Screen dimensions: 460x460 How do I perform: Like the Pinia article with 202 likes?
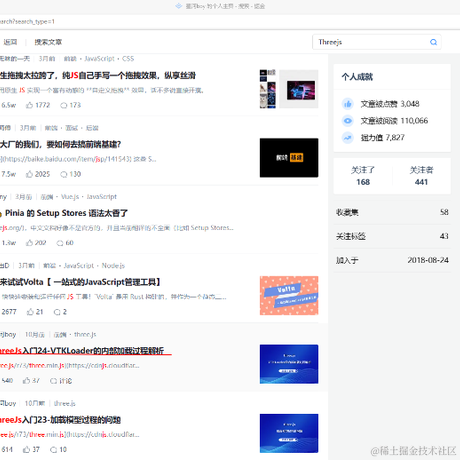coord(29,243)
